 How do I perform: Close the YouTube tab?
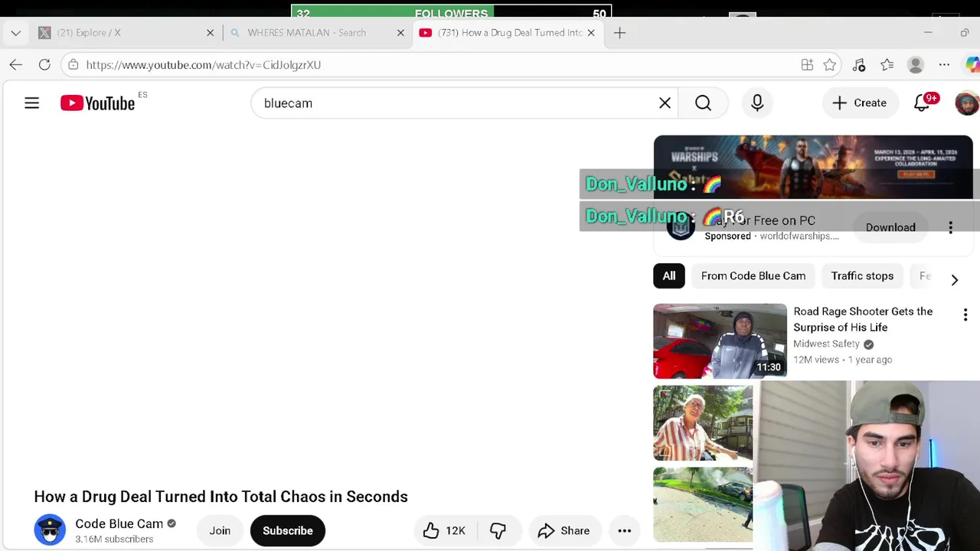[x=590, y=33]
